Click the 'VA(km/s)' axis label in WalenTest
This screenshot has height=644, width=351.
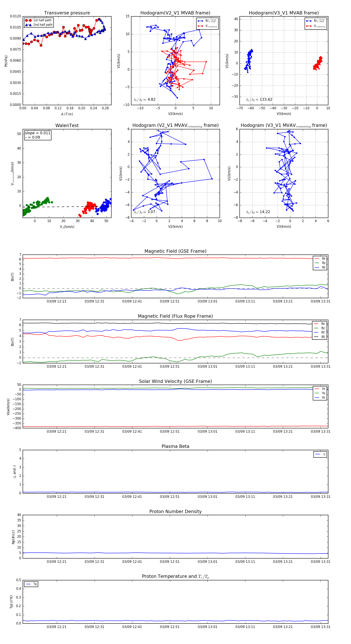coord(67,227)
